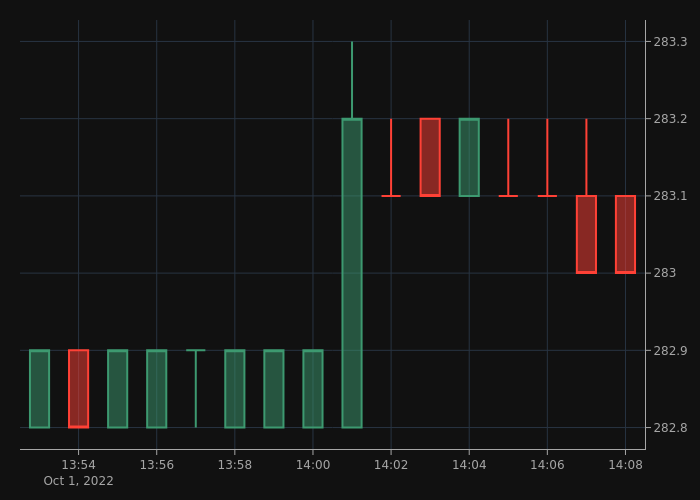Click the green candlestick at 13:58
The height and width of the screenshot is (500, 700).
coord(235,389)
